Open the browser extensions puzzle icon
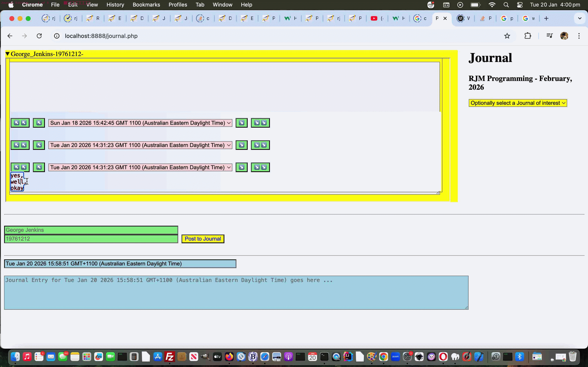 click(528, 36)
